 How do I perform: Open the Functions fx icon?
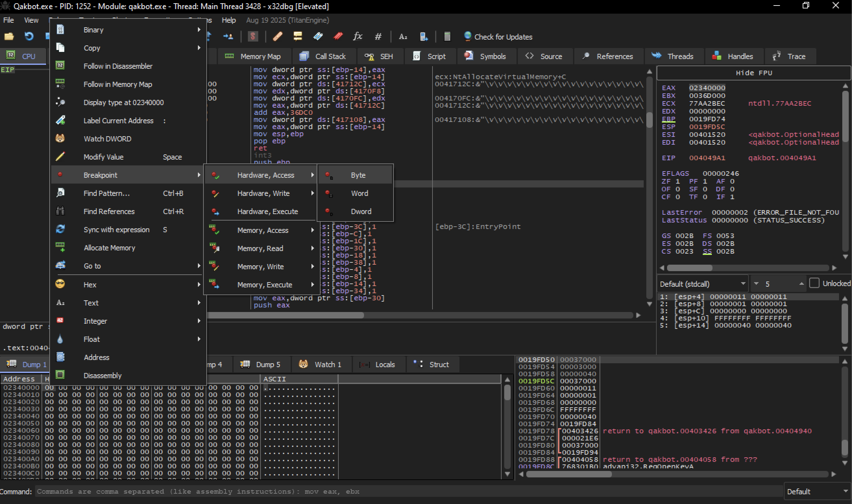point(358,36)
